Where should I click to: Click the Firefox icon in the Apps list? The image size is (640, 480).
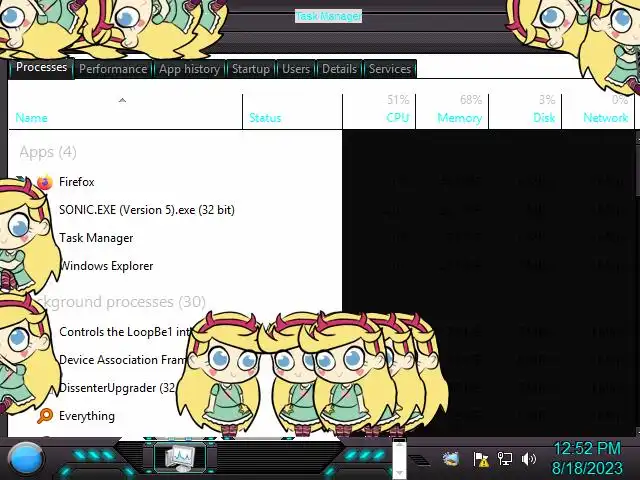pyautogui.click(x=45, y=182)
